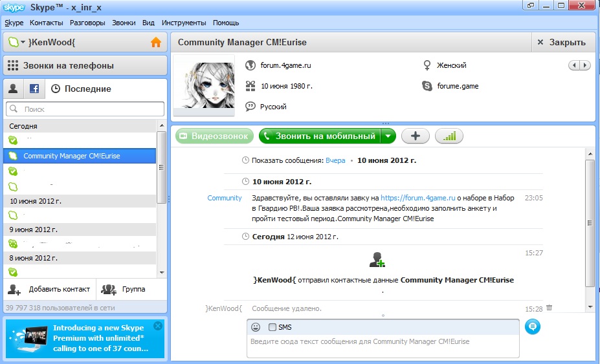The width and height of the screenshot is (600, 364).
Task: Click the Звонки на телефоны button
Action: coord(85,65)
